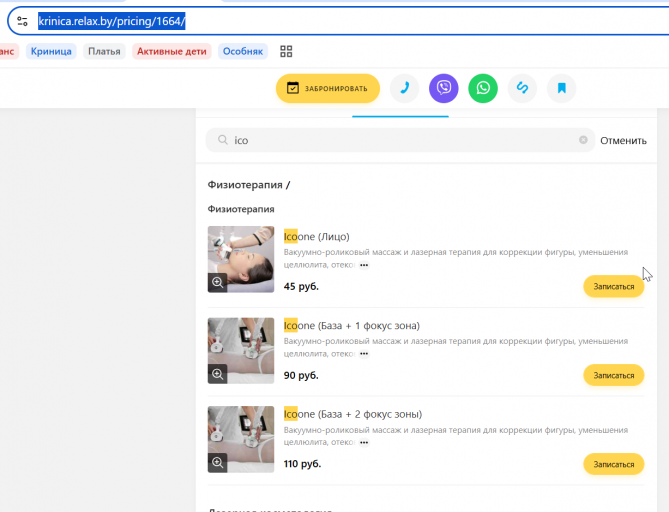
Task: Click the site settings icon in address bar
Action: (22, 21)
